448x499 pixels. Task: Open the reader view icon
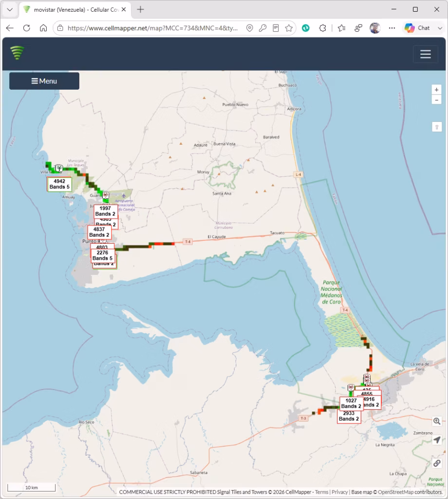click(x=276, y=28)
